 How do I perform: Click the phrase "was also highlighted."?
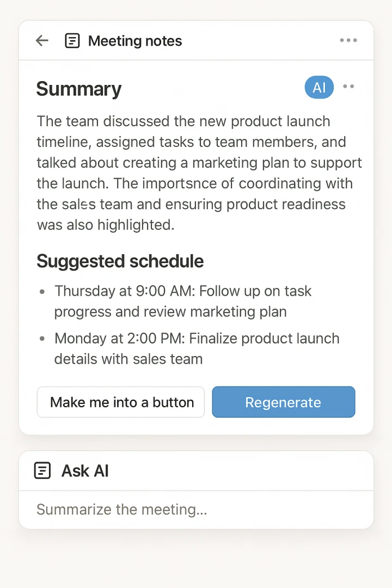106,225
